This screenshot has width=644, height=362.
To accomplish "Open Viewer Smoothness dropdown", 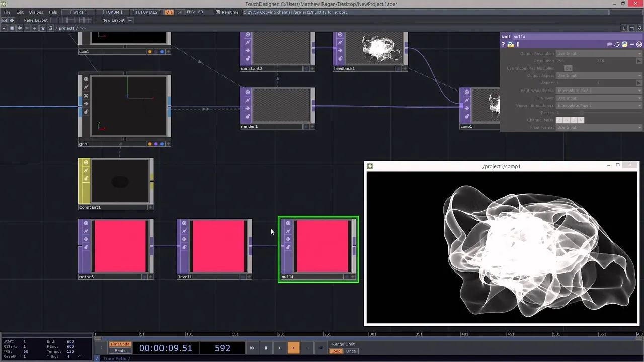I will pos(599,106).
